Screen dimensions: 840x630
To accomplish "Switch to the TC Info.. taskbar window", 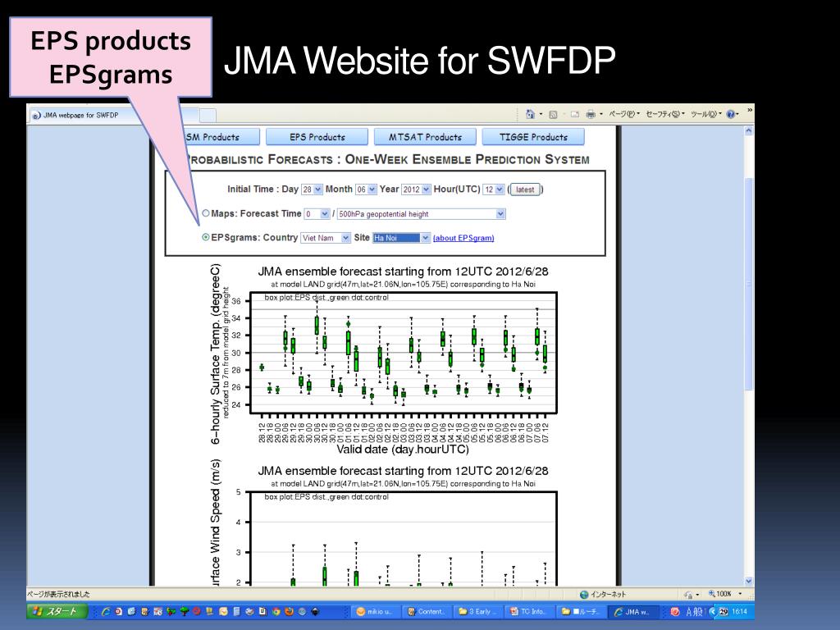I will [532, 611].
